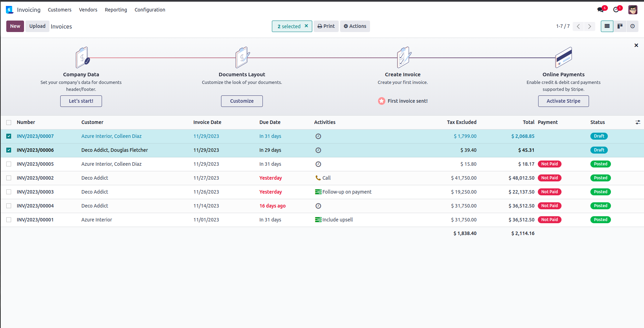Viewport: 644px width, 328px height.
Task: Click activity clock for INV/2023/00005
Action: 318,164
